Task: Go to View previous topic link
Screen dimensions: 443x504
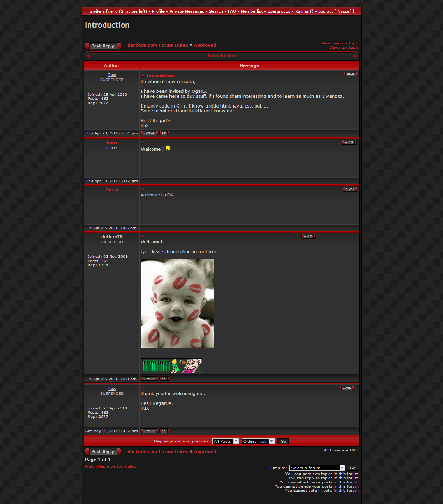Action: (340, 43)
